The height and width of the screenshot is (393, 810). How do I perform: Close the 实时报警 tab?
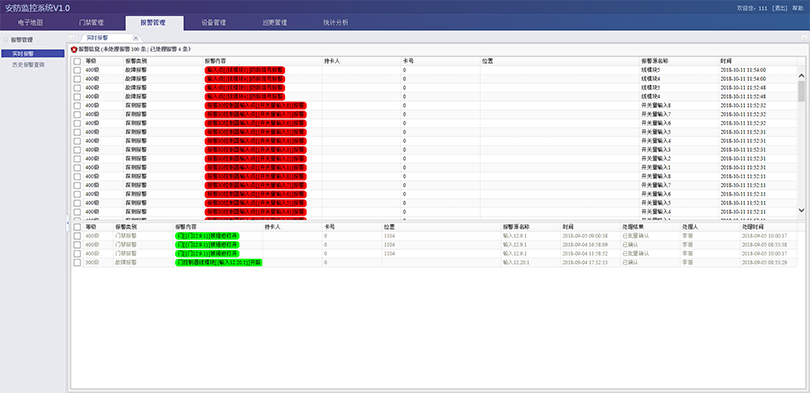pos(135,38)
